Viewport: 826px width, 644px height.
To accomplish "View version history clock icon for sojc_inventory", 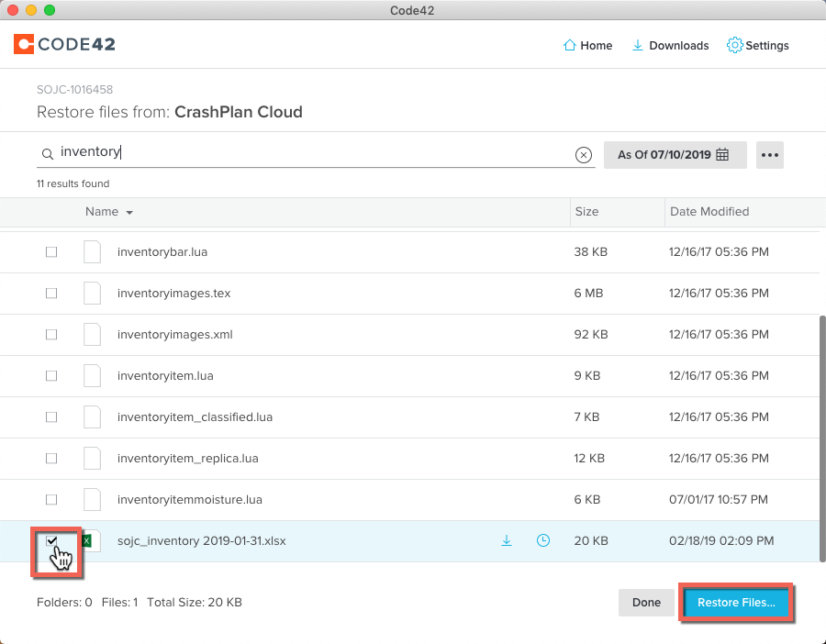I will point(543,540).
